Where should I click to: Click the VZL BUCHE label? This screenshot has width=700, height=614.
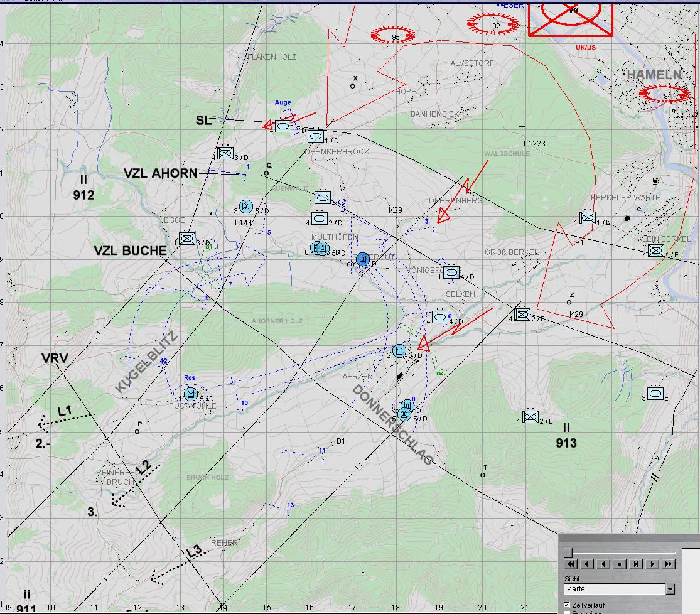130,250
